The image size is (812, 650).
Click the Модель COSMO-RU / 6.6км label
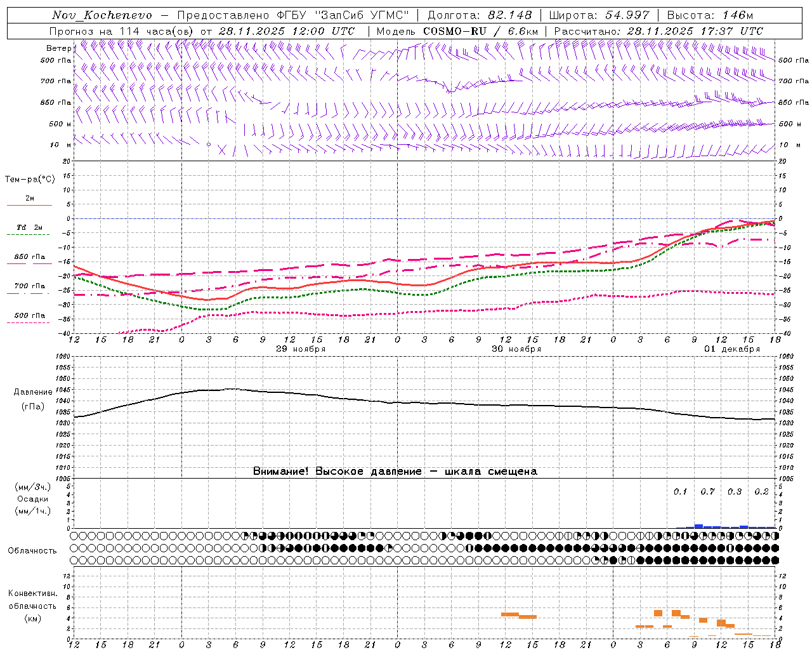pyautogui.click(x=457, y=31)
